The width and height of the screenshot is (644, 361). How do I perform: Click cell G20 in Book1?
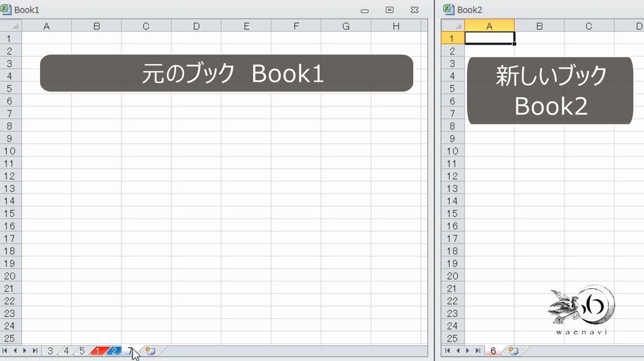pos(346,276)
